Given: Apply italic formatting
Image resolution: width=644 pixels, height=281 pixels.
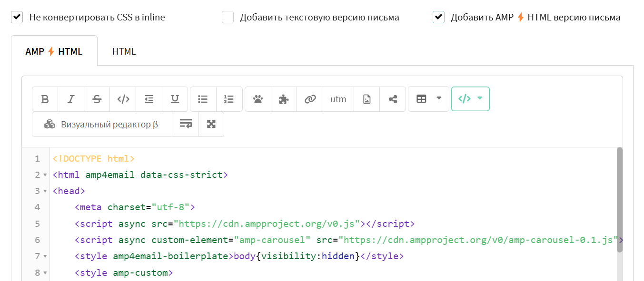Looking at the screenshot, I should (x=71, y=99).
